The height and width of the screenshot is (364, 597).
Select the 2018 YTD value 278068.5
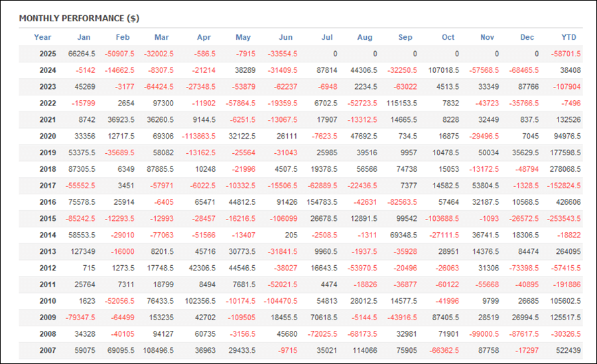click(x=565, y=169)
